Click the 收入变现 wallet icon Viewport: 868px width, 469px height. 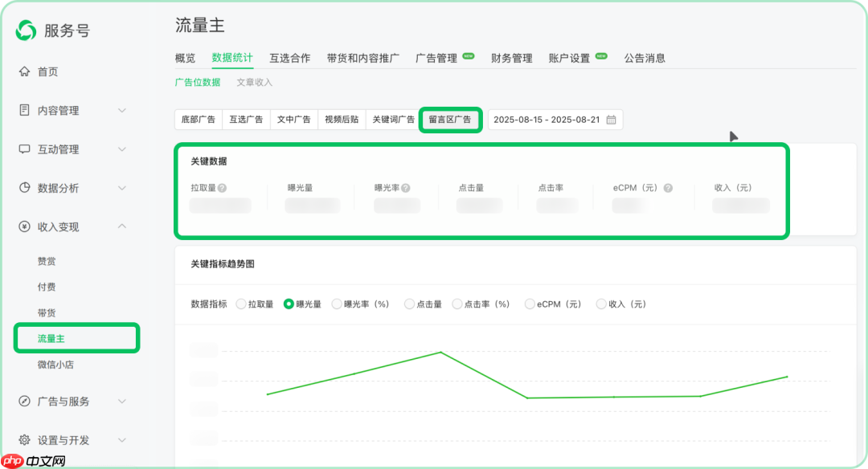click(x=25, y=226)
